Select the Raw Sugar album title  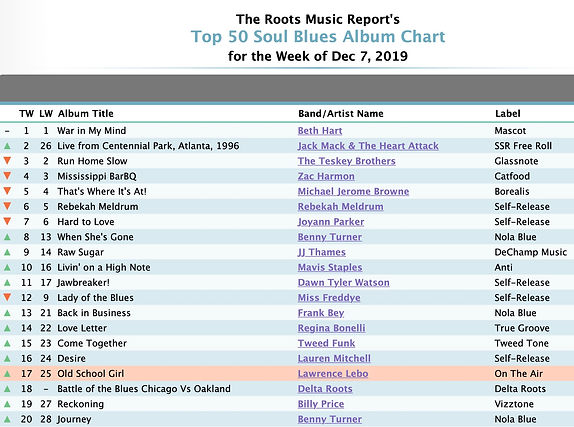[x=81, y=252]
